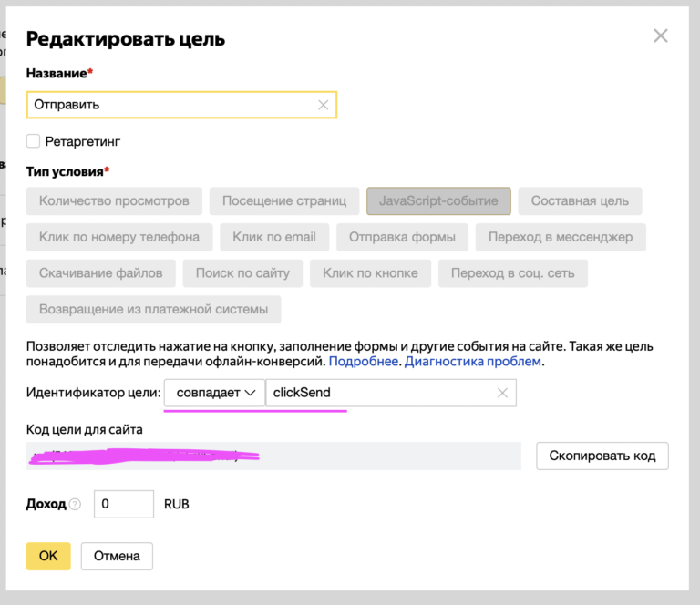Choose Клик по номеру телефона option
The width and height of the screenshot is (700, 605).
click(119, 237)
